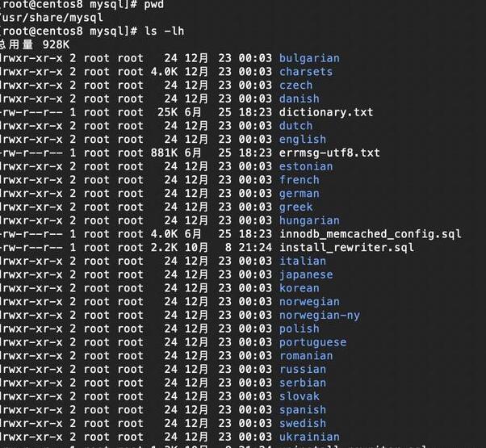Viewport: 486px width, 448px height.
Task: Click the portuguese directory name
Action: pos(312,342)
